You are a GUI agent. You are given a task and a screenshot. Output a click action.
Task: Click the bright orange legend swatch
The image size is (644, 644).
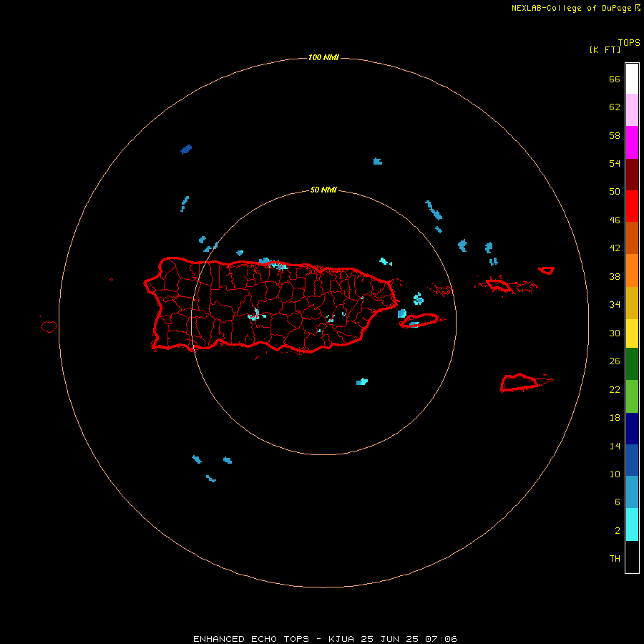click(632, 270)
